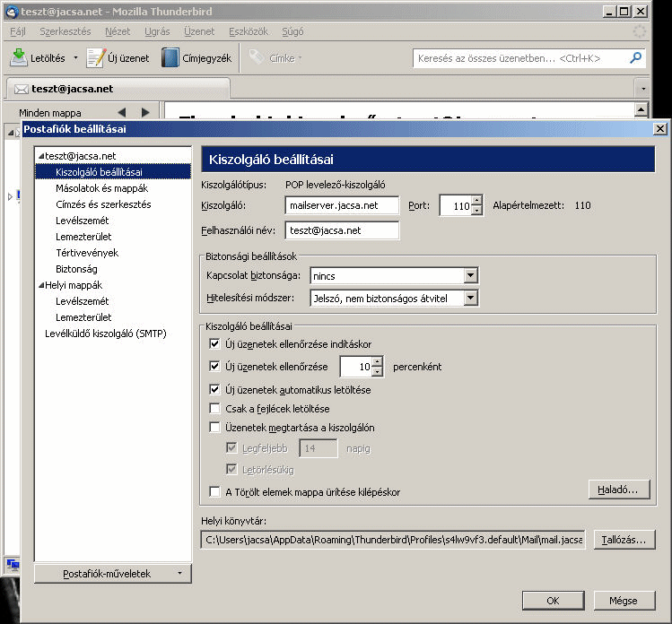Click the left arrow beside Minden mappa
This screenshot has height=624, width=672.
tap(122, 113)
